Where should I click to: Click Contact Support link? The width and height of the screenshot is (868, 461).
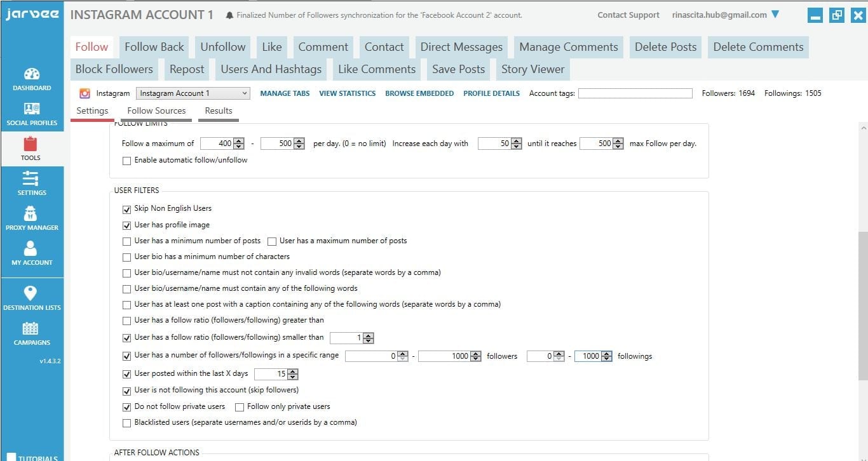pos(628,15)
